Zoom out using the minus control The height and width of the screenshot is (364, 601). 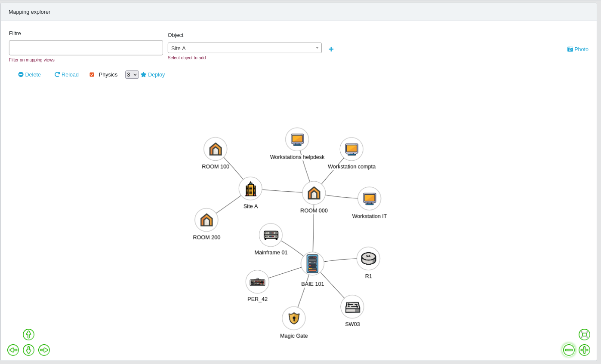point(569,350)
